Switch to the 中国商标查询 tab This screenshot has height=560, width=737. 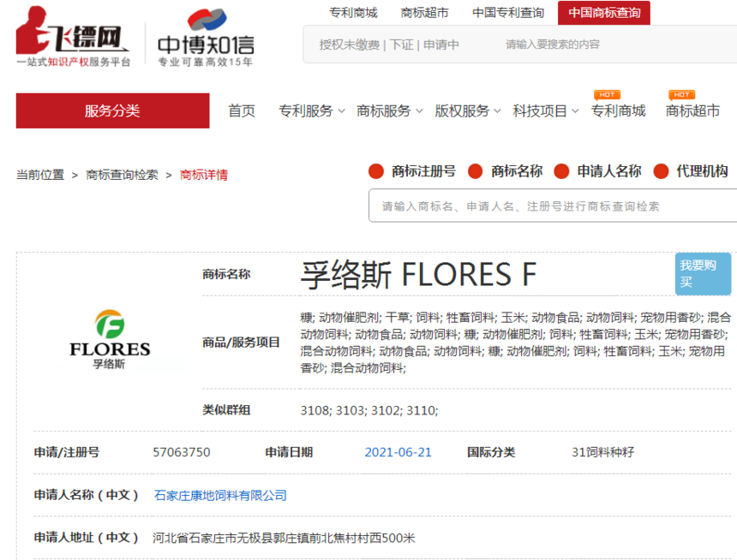click(604, 13)
